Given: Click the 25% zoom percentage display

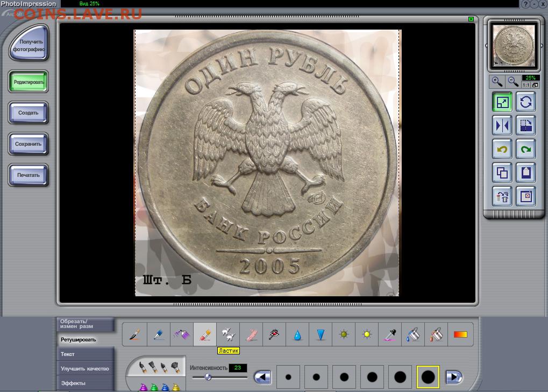Looking at the screenshot, I should pos(531,77).
